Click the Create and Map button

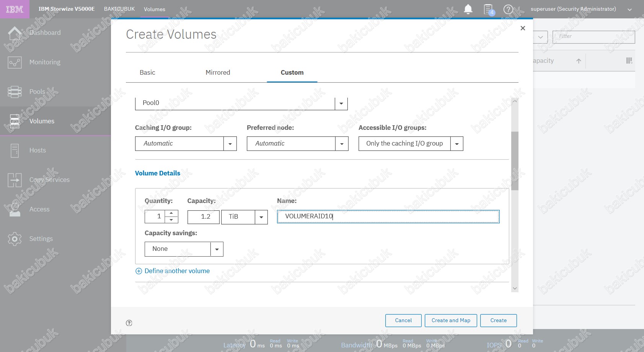tap(451, 321)
